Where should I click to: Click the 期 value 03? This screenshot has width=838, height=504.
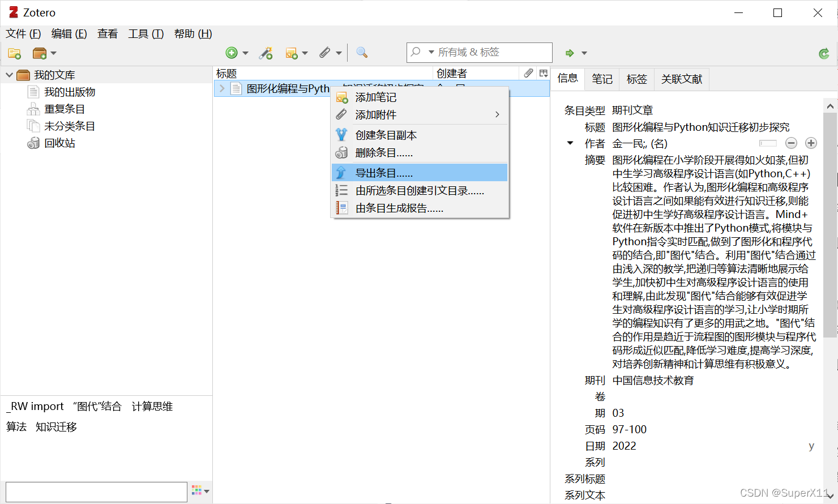pos(618,413)
